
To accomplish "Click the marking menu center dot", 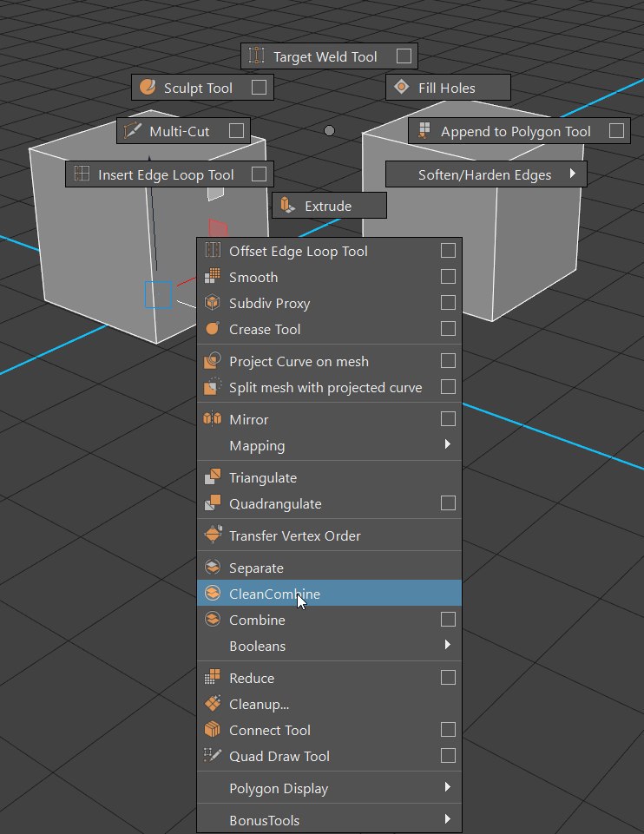I will (x=329, y=130).
